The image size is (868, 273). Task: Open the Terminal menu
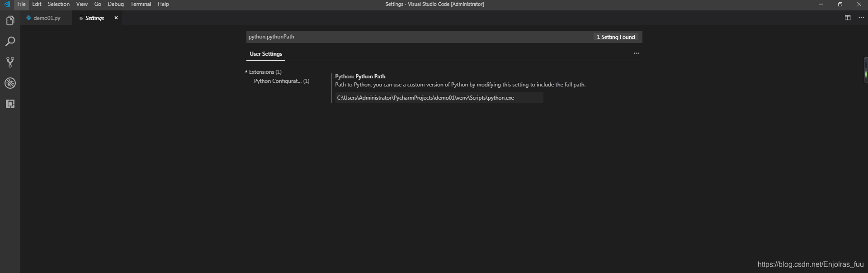(x=141, y=4)
